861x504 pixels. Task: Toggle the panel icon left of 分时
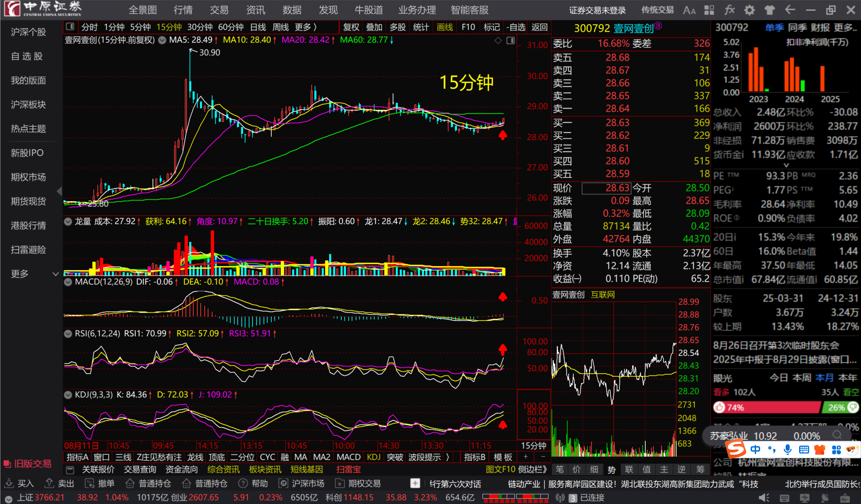[70, 27]
